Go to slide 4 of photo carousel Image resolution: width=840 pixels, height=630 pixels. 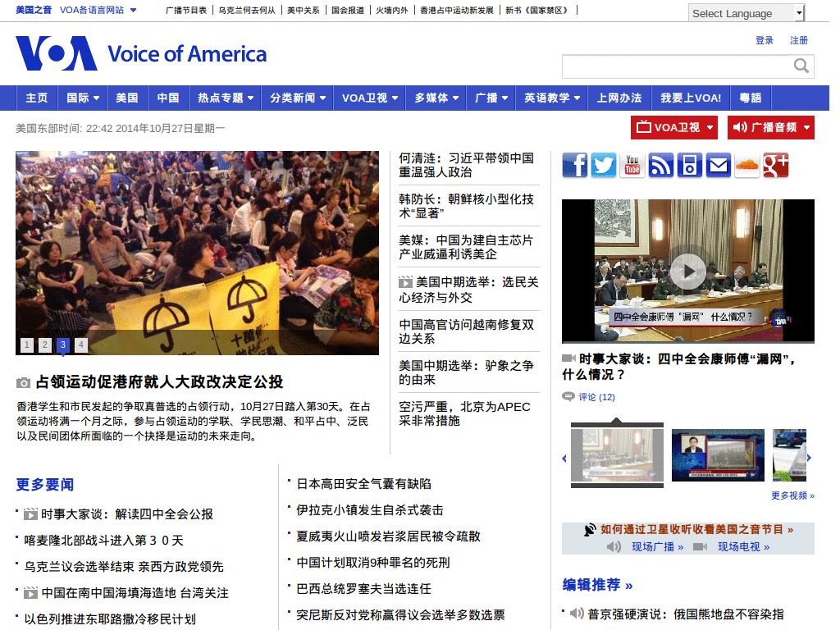pos(81,345)
